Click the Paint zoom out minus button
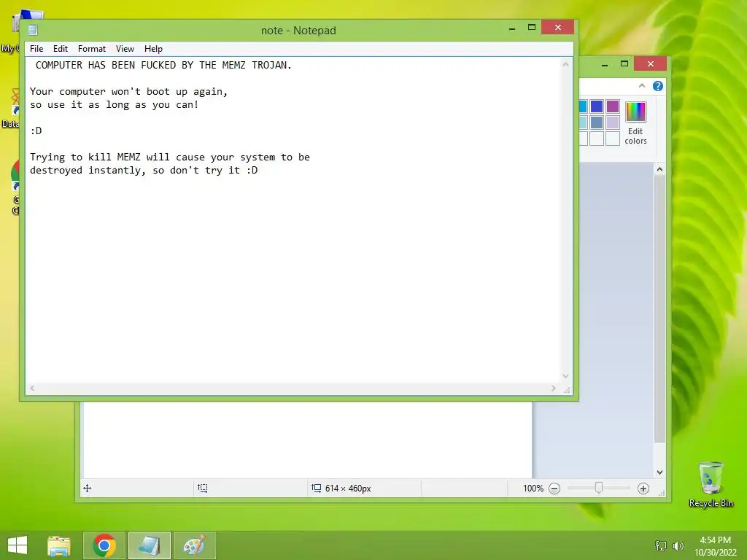 (x=554, y=489)
